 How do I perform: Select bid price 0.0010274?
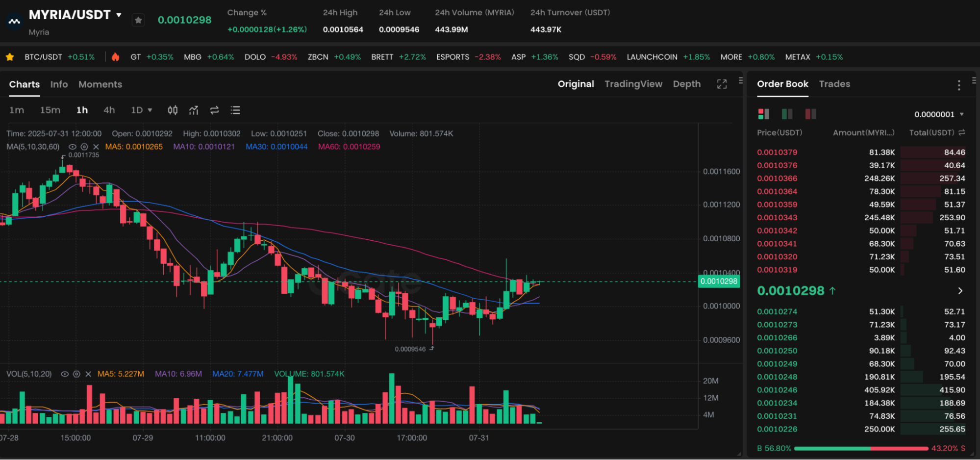click(x=777, y=312)
